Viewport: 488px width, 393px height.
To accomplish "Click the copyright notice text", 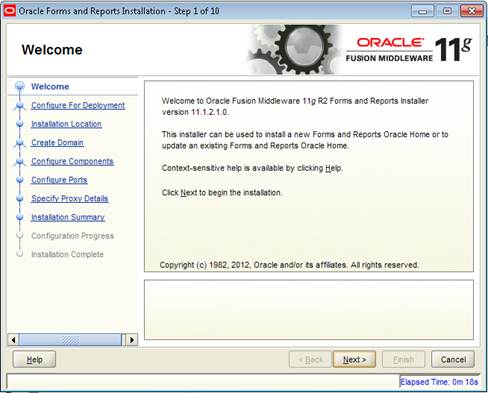I will (x=289, y=265).
